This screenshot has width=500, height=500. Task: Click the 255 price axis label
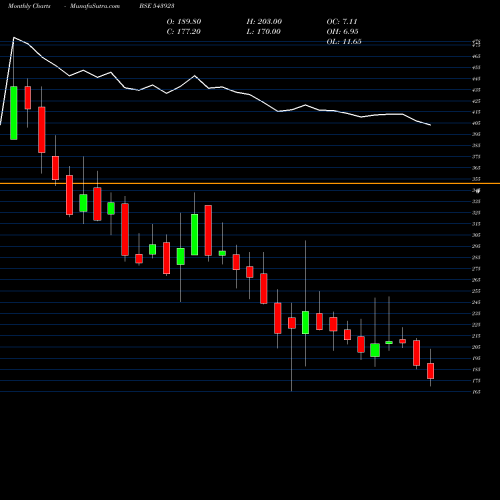point(476,291)
